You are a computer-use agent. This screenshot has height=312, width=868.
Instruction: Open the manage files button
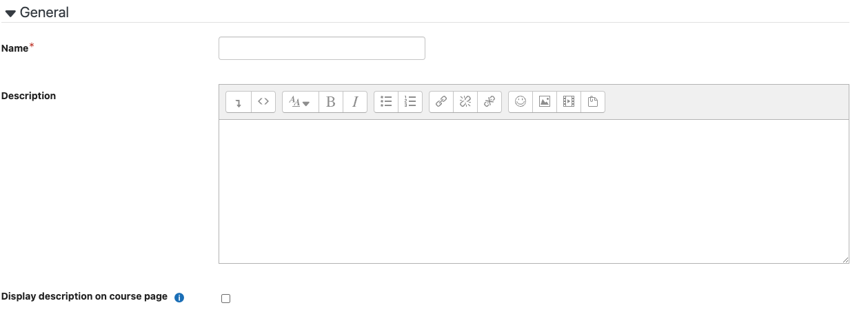pos(593,102)
